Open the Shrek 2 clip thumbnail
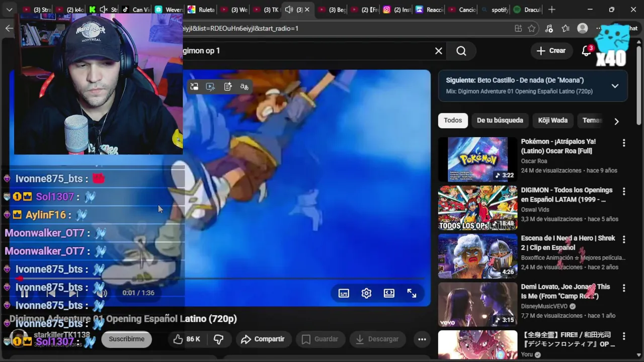Screen dimensions: 644x362 tap(477, 256)
